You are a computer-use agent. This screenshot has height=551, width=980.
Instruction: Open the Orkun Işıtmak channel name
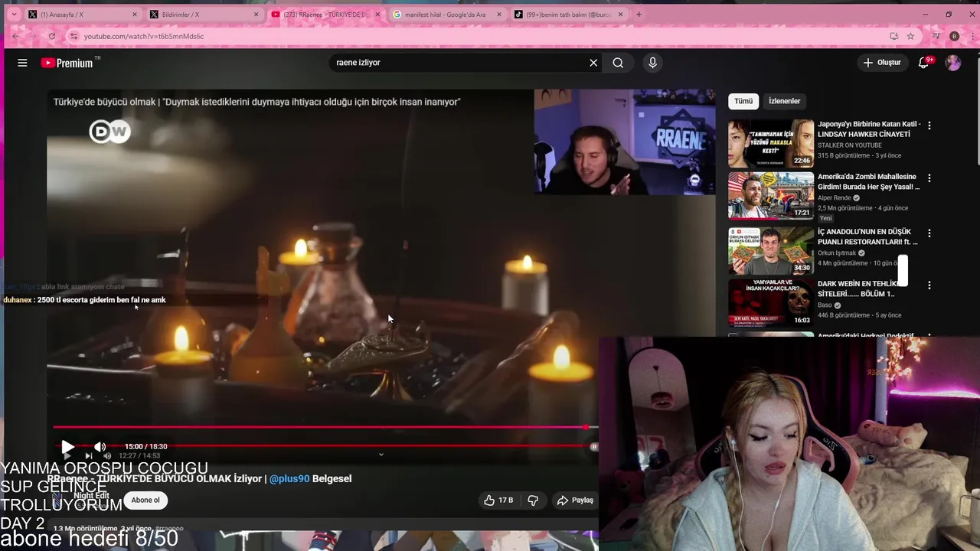[837, 253]
